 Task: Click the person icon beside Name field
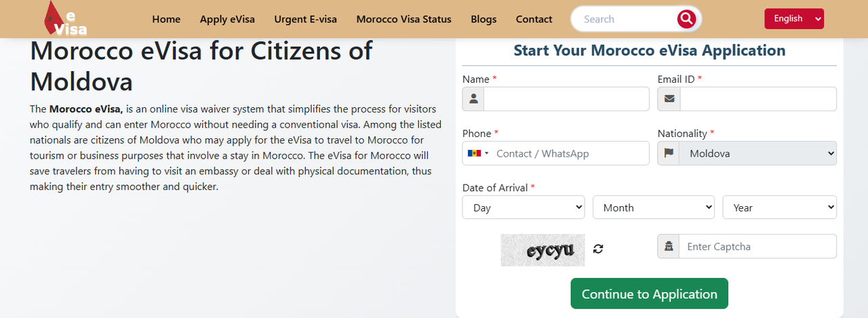(x=473, y=99)
